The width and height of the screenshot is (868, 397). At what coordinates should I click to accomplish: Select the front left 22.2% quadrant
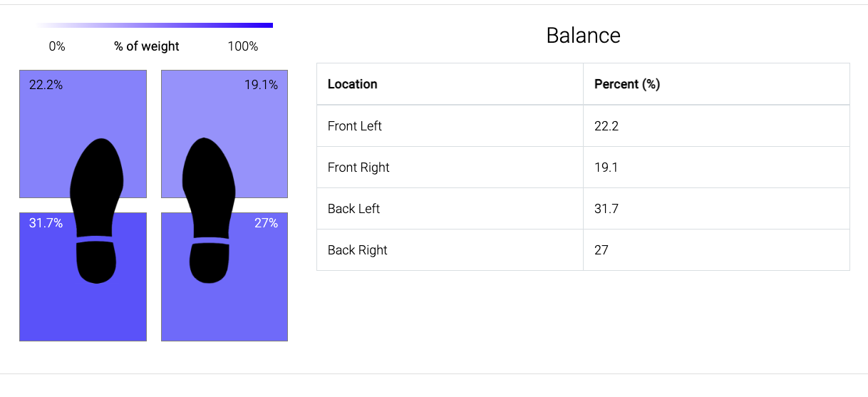pyautogui.click(x=83, y=134)
